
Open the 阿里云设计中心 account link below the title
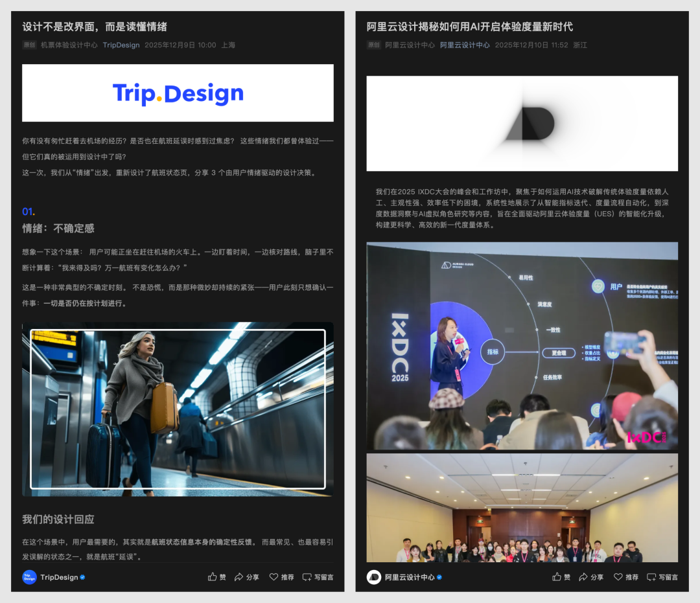pos(467,45)
